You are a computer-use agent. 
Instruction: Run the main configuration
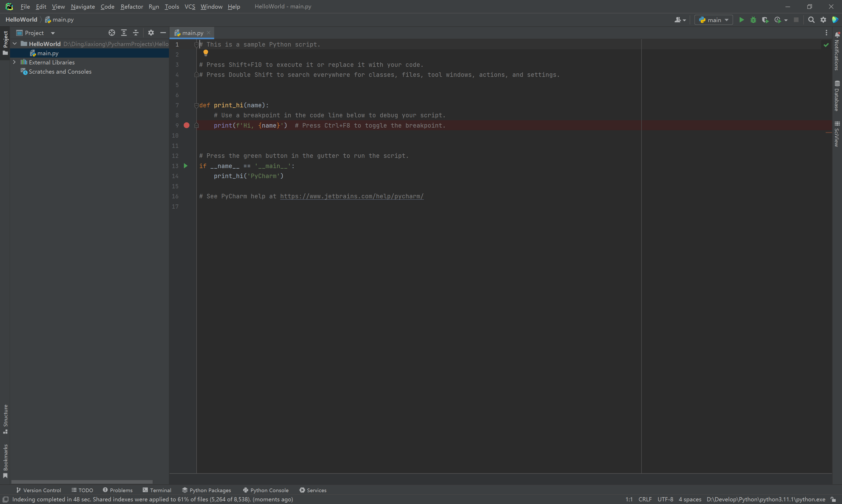pos(742,20)
